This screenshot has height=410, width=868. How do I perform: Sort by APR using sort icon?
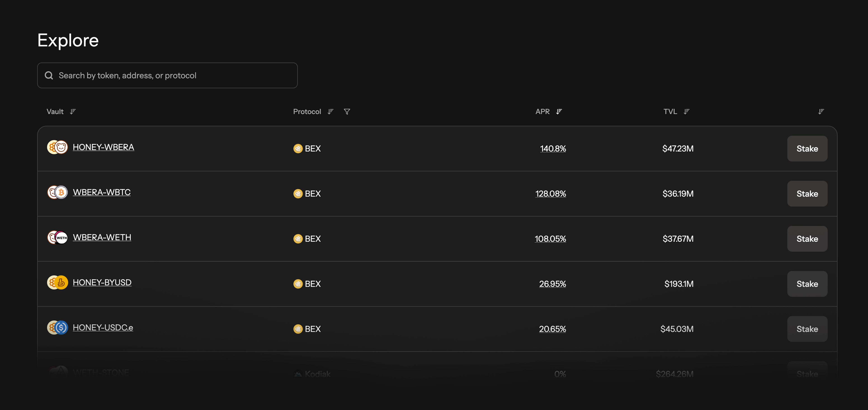click(559, 112)
